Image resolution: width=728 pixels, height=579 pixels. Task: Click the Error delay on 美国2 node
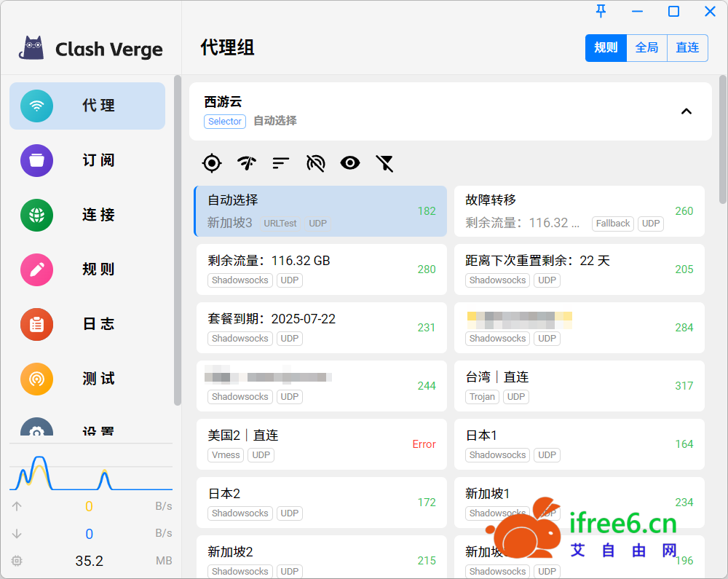[424, 444]
